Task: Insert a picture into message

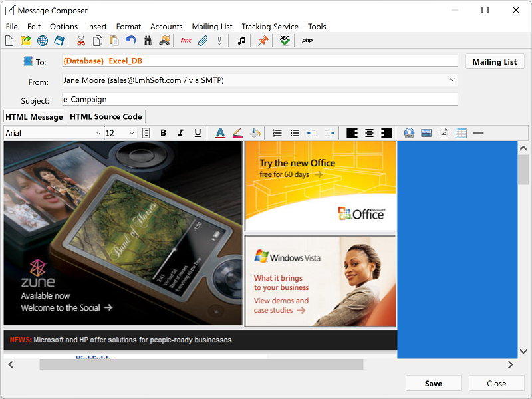Action: (x=426, y=133)
